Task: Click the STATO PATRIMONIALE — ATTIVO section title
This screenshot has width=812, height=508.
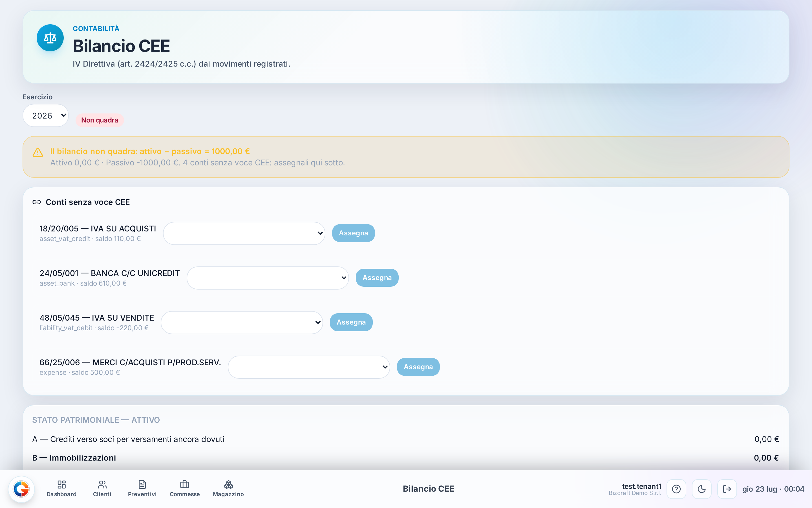Action: [96, 420]
